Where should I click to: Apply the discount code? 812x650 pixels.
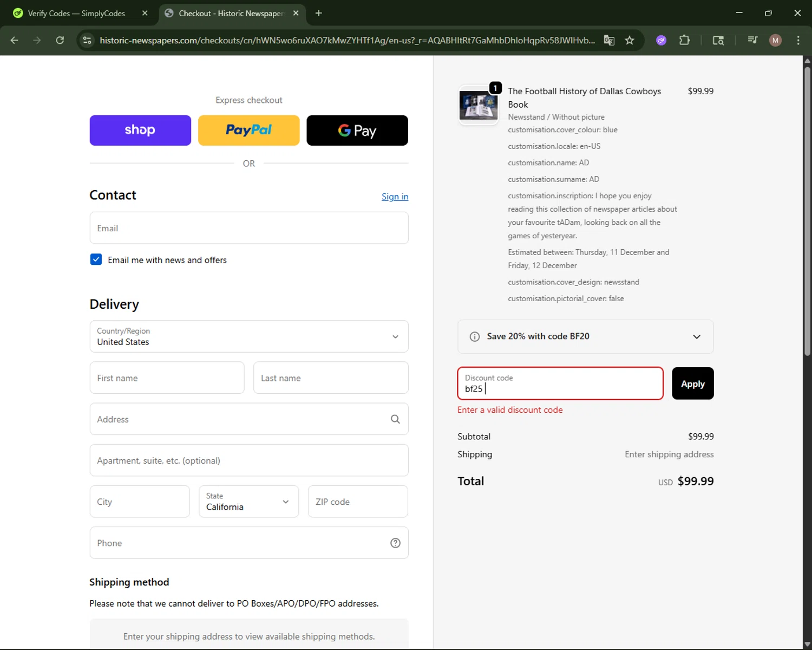692,383
